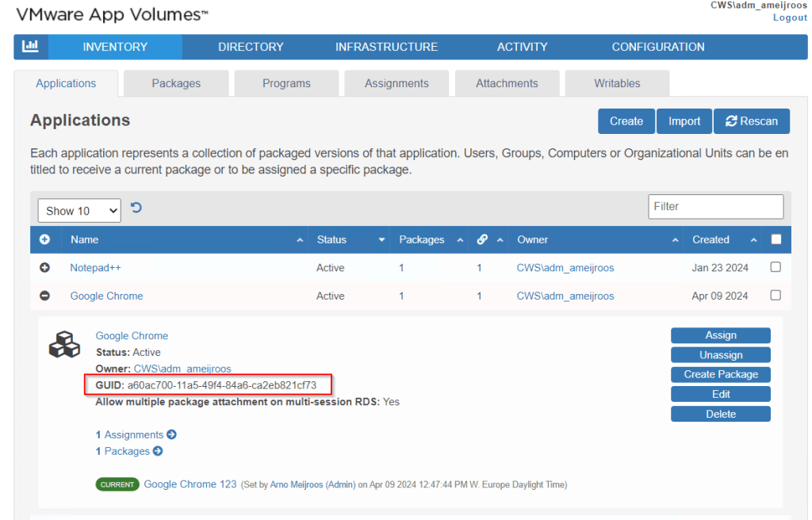Expand the Notepad++ row details
The height and width of the screenshot is (520, 812).
(44, 268)
